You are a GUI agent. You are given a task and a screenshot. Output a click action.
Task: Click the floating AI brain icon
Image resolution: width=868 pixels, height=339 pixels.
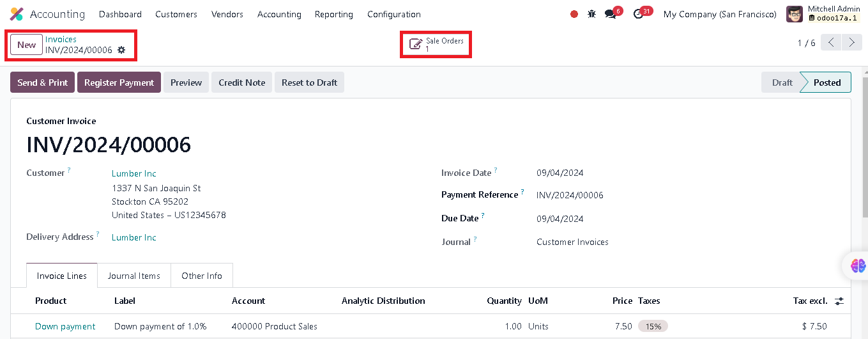858,265
